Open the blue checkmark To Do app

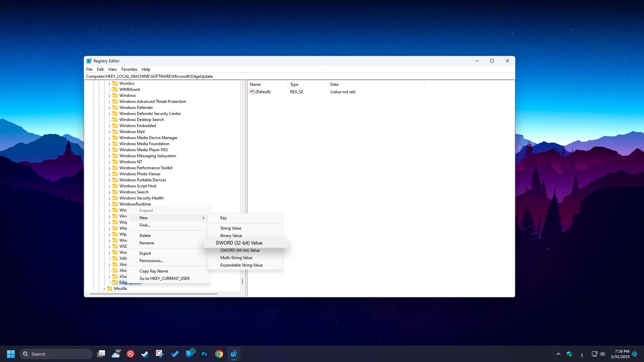coord(174,354)
